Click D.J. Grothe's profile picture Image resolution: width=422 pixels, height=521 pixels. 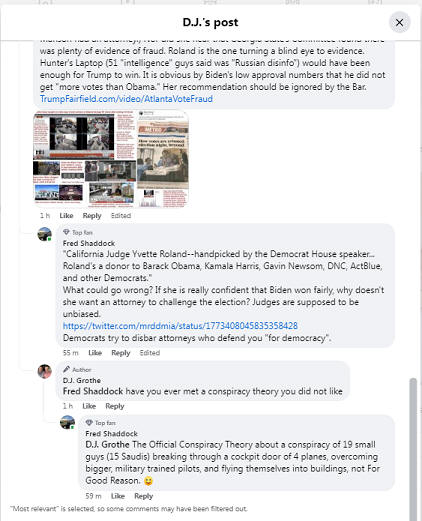point(45,371)
